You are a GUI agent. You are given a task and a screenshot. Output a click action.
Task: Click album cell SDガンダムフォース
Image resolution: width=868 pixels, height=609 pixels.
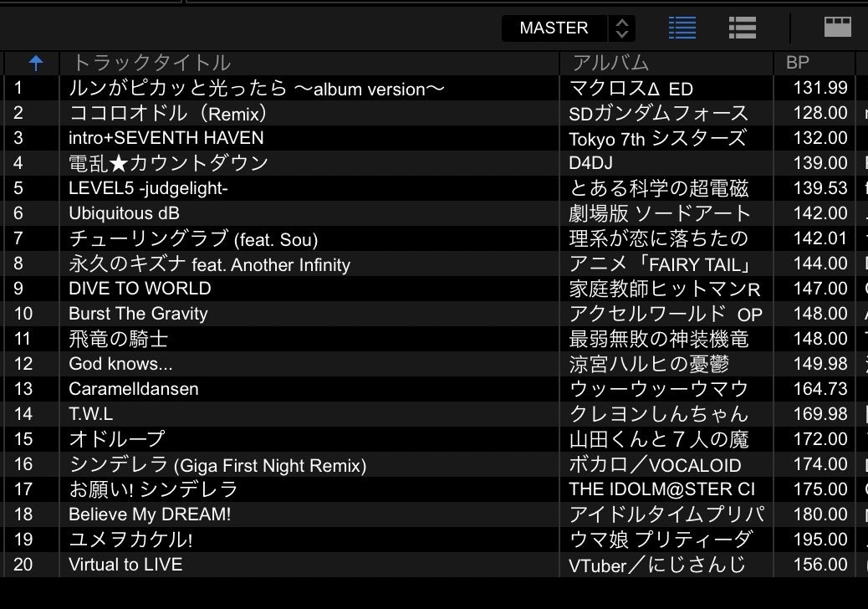(659, 113)
